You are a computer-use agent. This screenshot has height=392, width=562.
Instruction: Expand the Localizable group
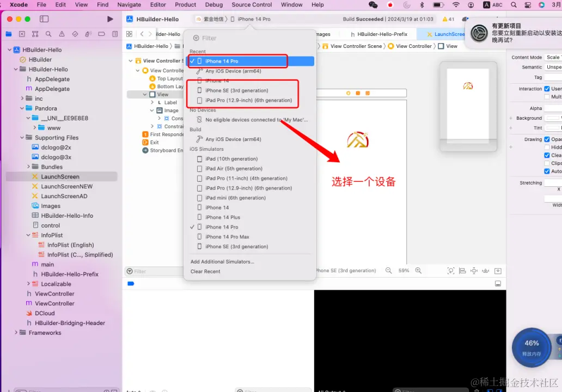tap(28, 284)
